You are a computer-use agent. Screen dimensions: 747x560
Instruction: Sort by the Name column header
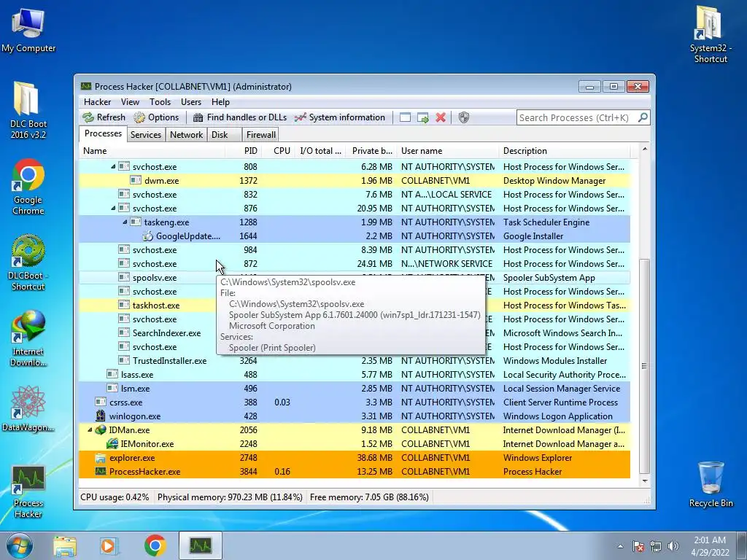pos(152,151)
